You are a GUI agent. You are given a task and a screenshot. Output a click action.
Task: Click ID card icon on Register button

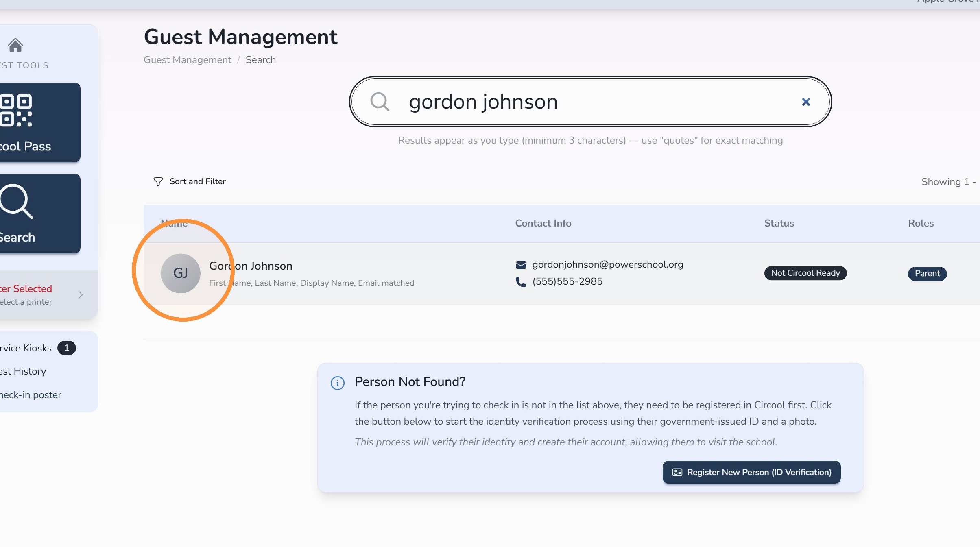point(677,472)
